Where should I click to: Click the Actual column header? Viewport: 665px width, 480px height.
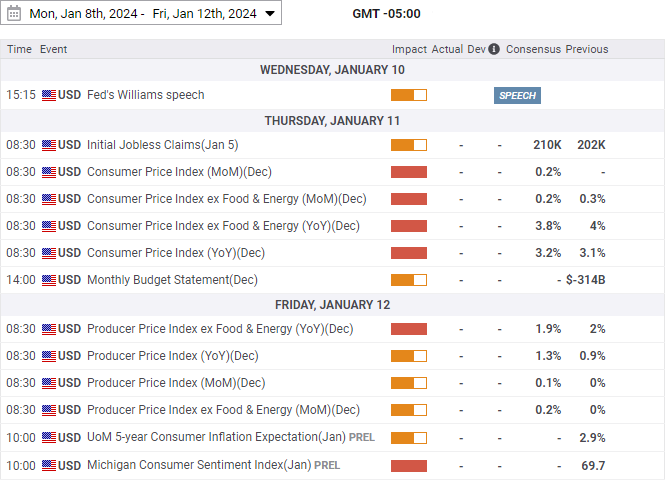coord(447,49)
